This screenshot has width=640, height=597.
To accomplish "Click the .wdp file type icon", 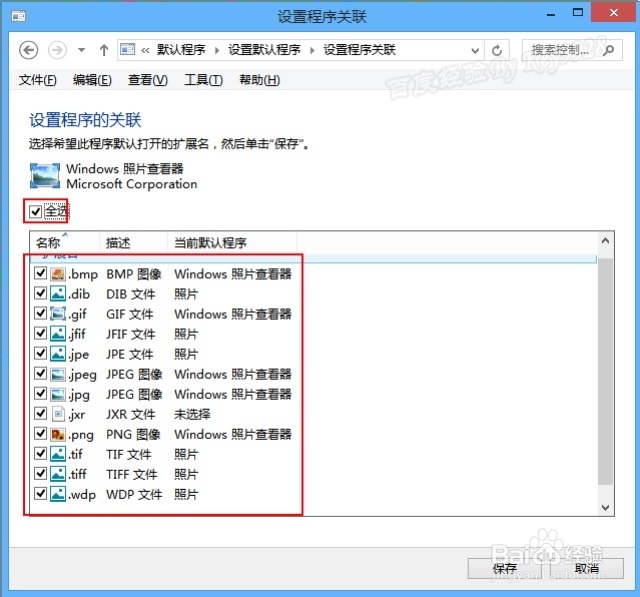I will point(58,494).
